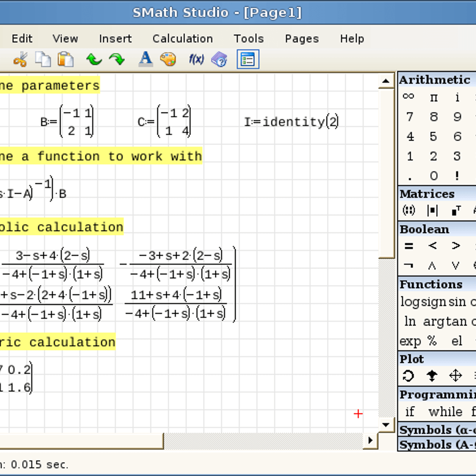The width and height of the screenshot is (476, 476).
Task: Insert Boolean equals operator
Action: pos(409,246)
